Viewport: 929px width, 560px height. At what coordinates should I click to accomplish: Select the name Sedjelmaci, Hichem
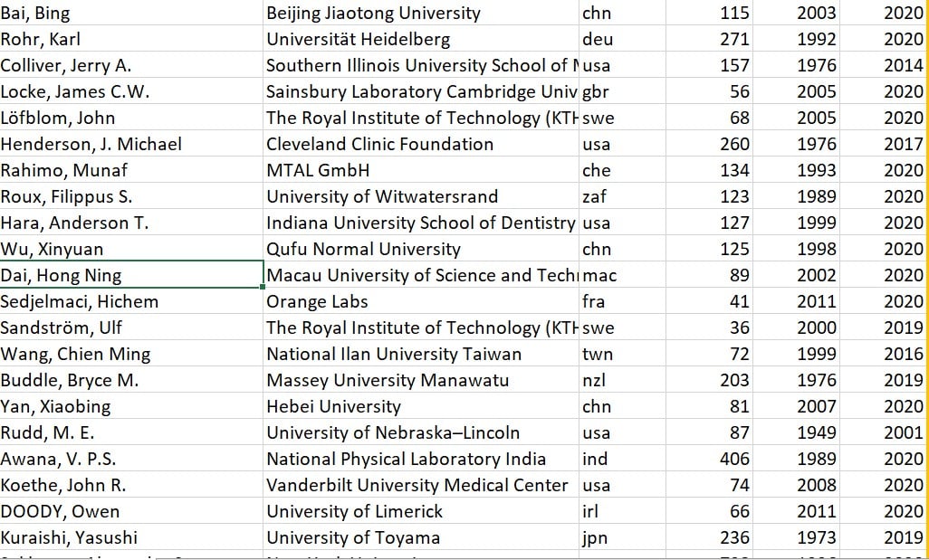[x=131, y=300]
